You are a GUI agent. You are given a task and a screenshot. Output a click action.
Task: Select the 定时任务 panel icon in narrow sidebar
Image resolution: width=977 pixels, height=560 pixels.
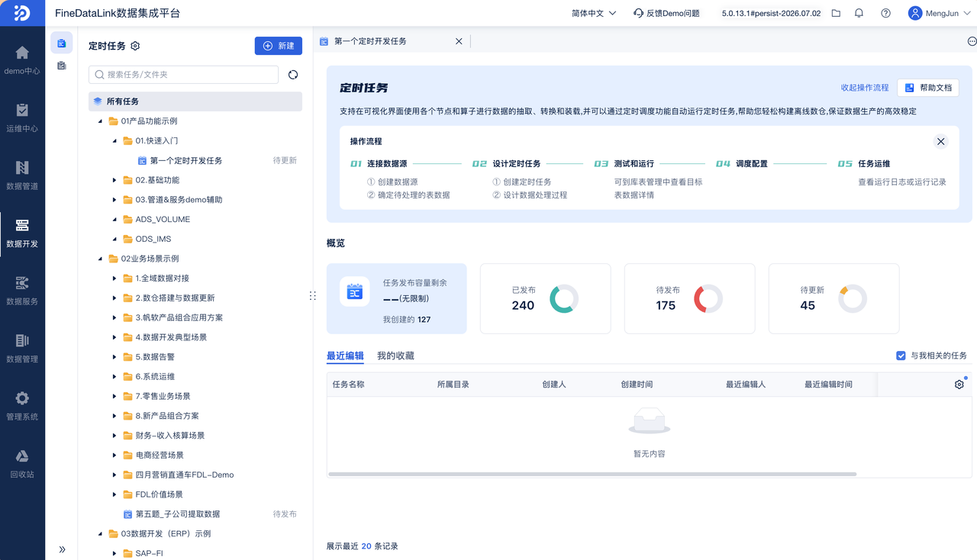coord(62,43)
